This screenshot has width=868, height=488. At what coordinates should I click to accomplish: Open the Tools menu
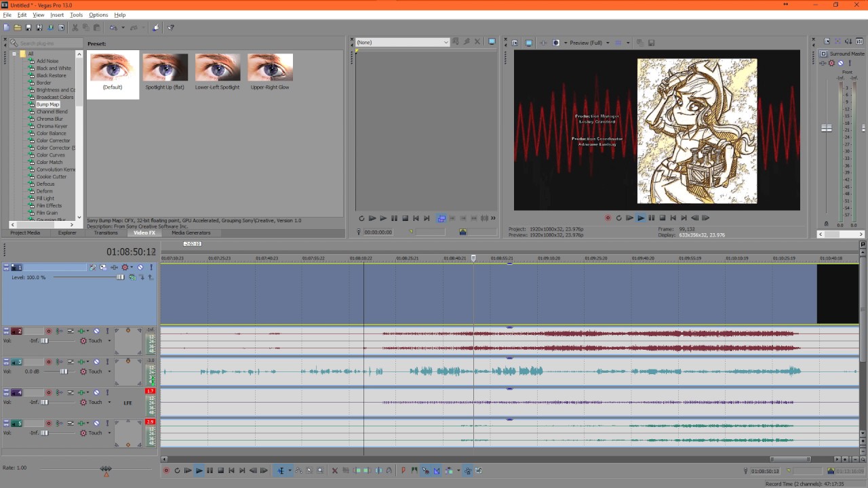76,15
